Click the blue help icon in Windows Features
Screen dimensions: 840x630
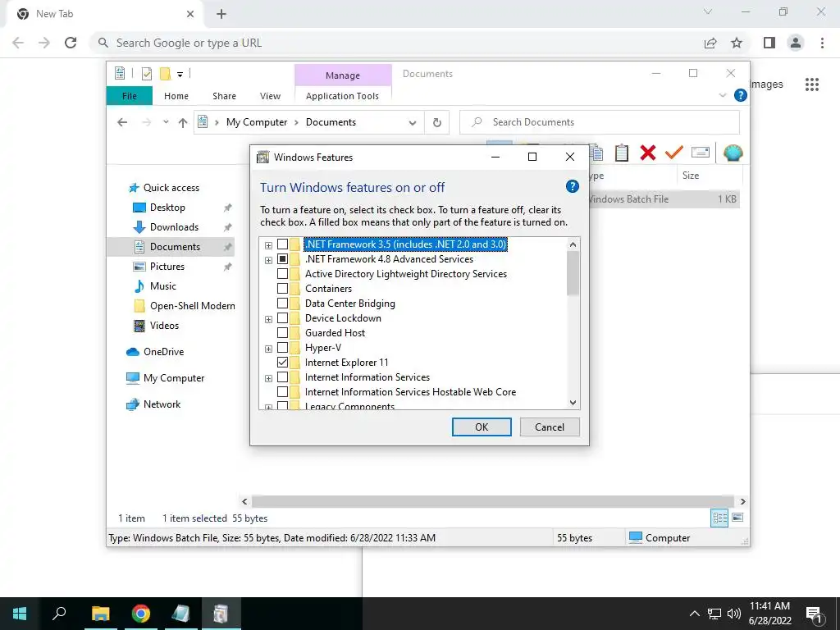(x=572, y=186)
